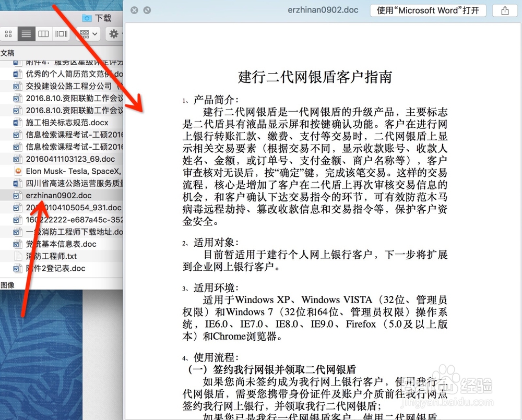Select 附件2登记表.doc file
Screen dimensions: 522x420
(62, 268)
